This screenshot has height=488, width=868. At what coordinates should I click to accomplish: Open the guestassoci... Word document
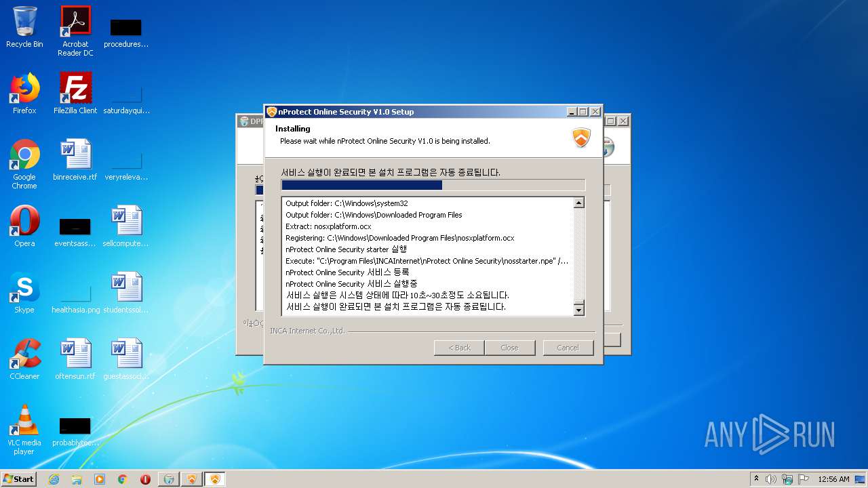click(x=126, y=359)
